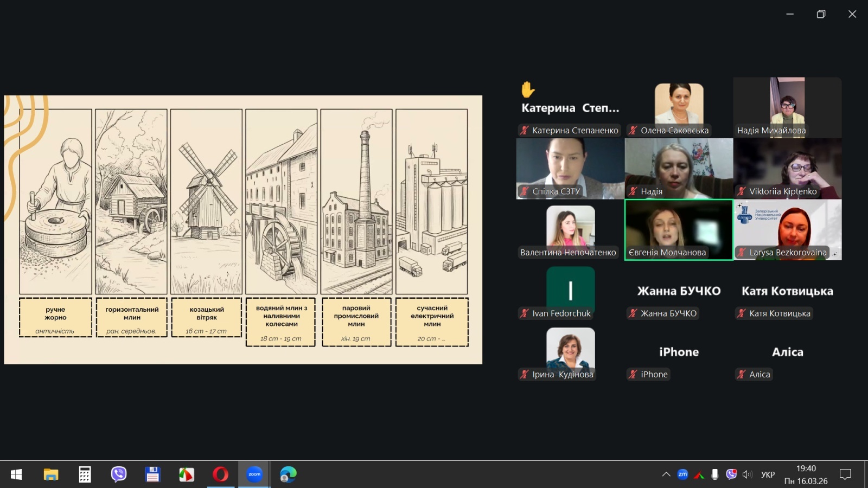Open the Opera browser taskbar icon
Viewport: 868px width, 488px height.
220,474
